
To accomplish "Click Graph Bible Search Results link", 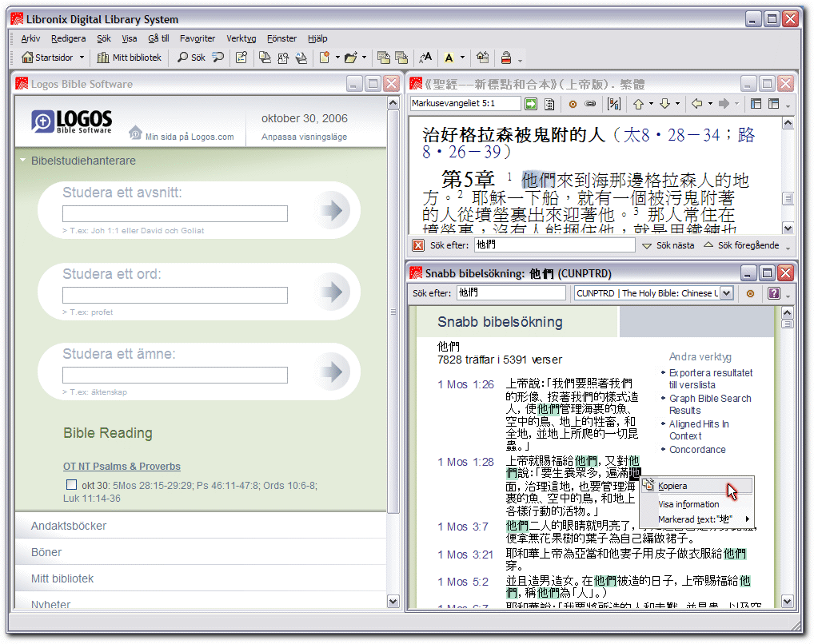I will (710, 404).
